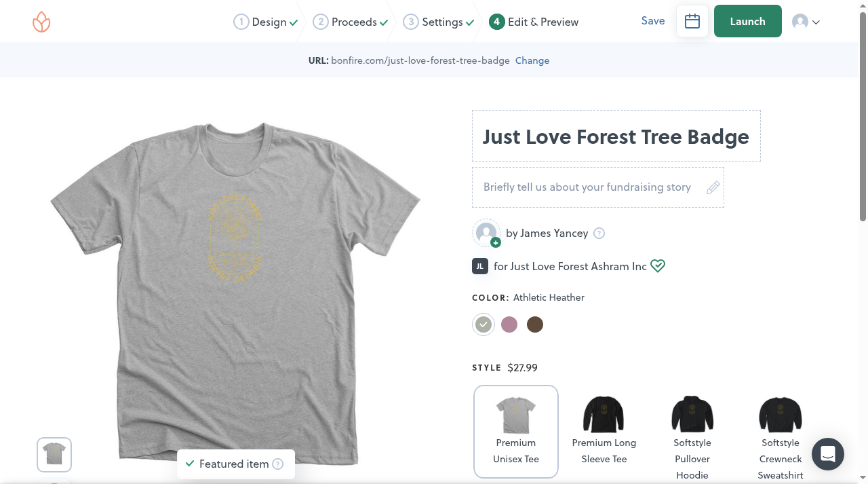Click the Launch button
Viewport: 868px width, 484px height.
coord(748,22)
